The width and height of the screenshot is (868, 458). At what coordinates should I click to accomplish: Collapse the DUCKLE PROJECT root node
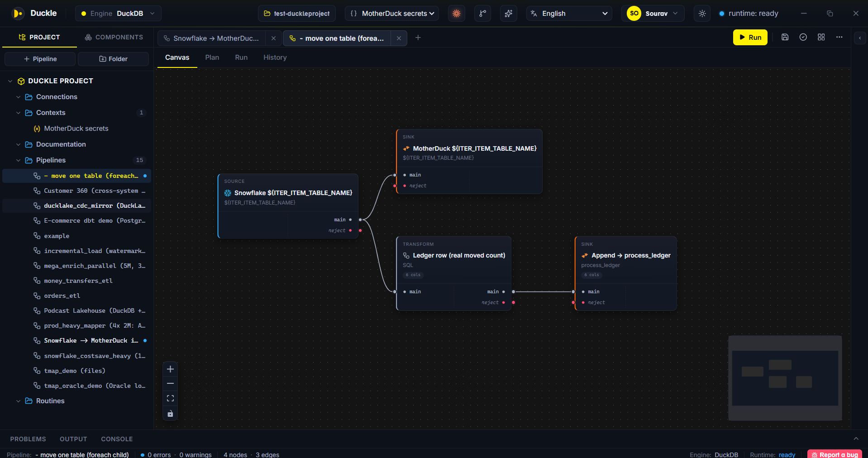(x=10, y=81)
